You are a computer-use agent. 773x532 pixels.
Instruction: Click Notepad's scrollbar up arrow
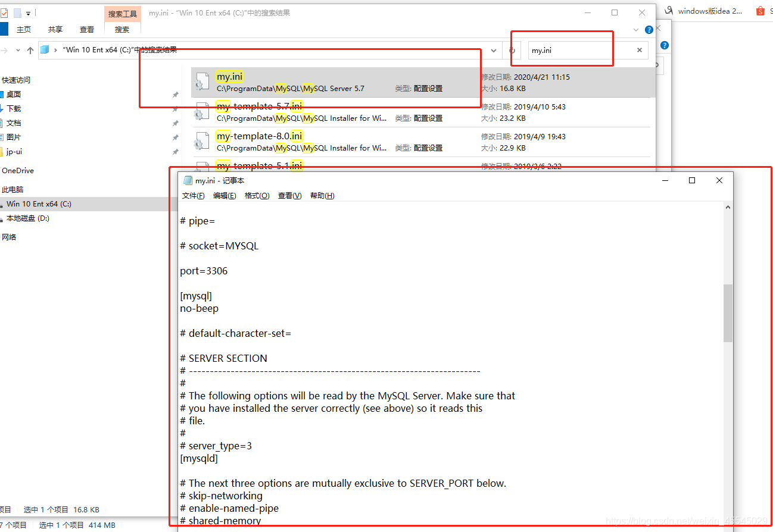728,207
